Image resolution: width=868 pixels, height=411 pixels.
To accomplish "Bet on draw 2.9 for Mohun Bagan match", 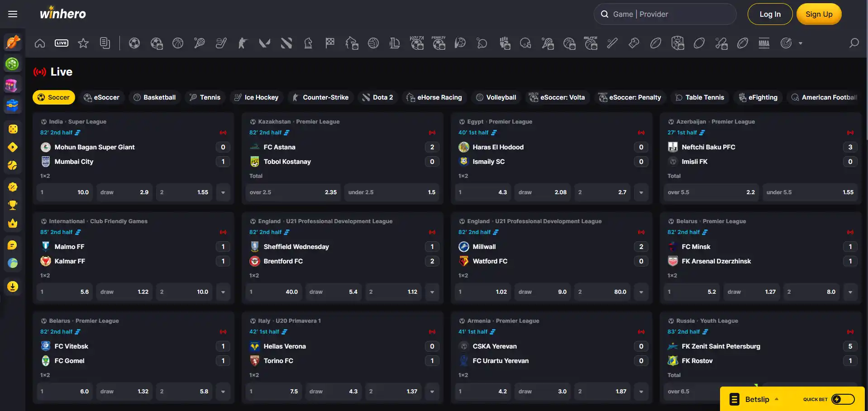I will pyautogui.click(x=124, y=192).
